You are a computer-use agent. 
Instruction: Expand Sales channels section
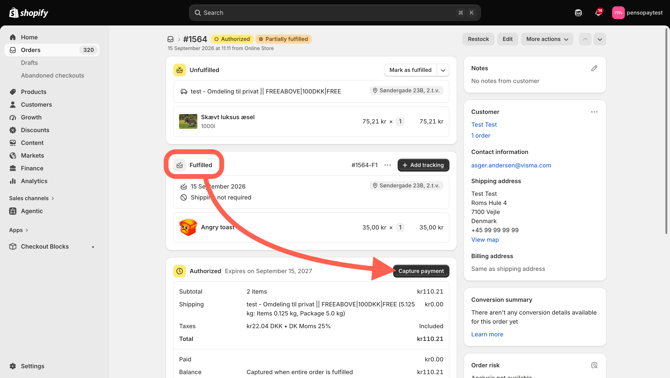pyautogui.click(x=32, y=198)
